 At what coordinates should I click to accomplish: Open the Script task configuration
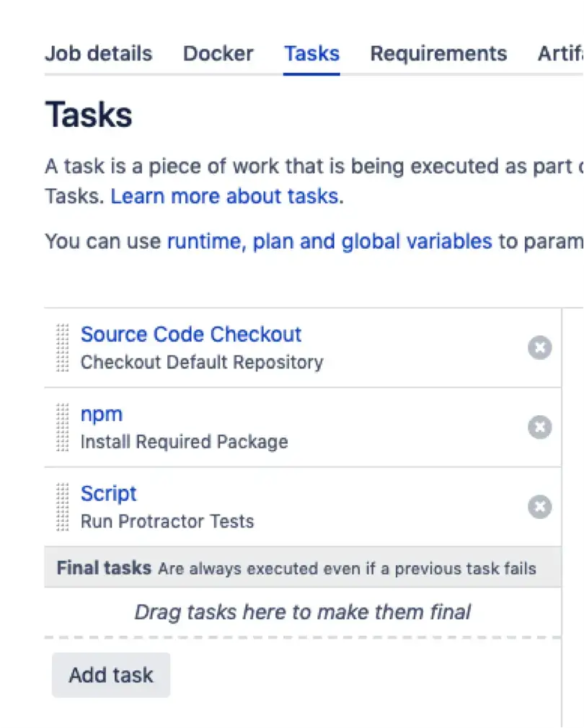[x=109, y=494]
